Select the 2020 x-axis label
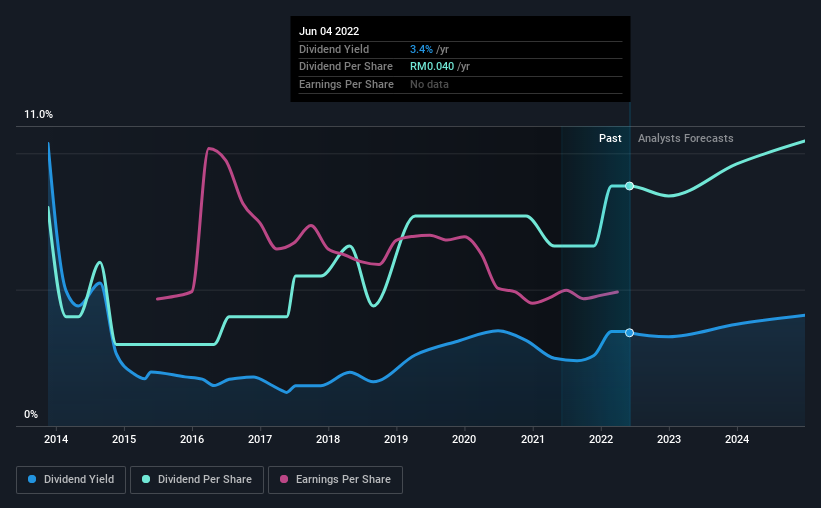Viewport: 821px width, 508px height. point(464,439)
